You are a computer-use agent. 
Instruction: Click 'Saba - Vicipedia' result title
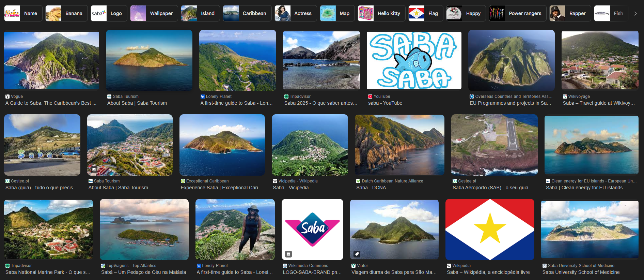click(x=291, y=188)
